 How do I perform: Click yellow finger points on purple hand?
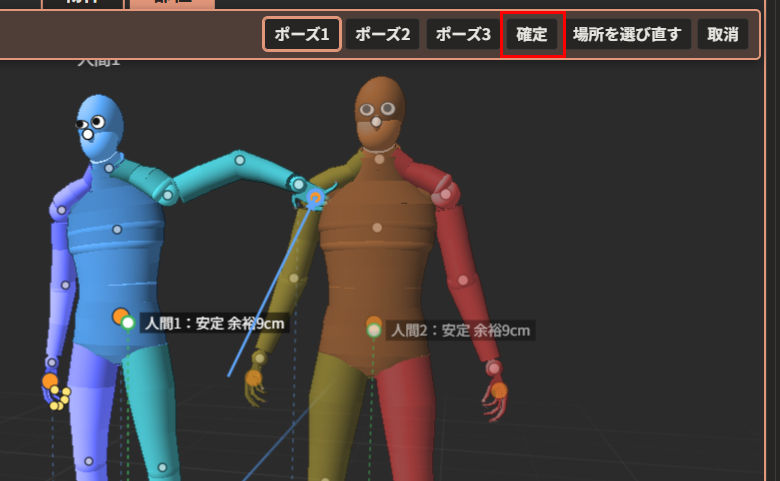pos(60,398)
